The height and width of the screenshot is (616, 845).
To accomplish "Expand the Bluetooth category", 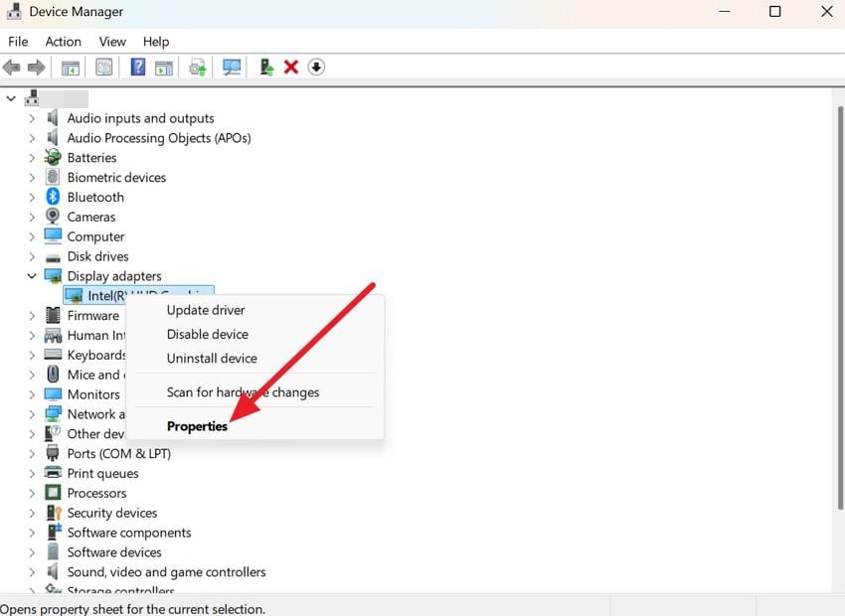I will tap(32, 197).
